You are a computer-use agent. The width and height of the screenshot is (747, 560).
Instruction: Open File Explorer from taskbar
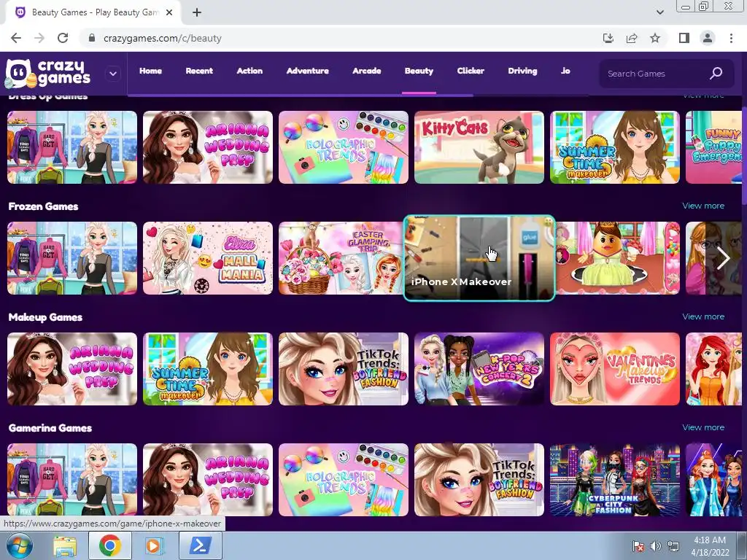click(x=65, y=545)
